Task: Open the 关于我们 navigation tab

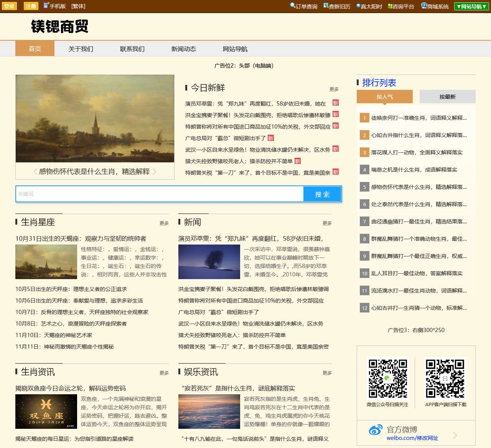Action: tap(81, 49)
